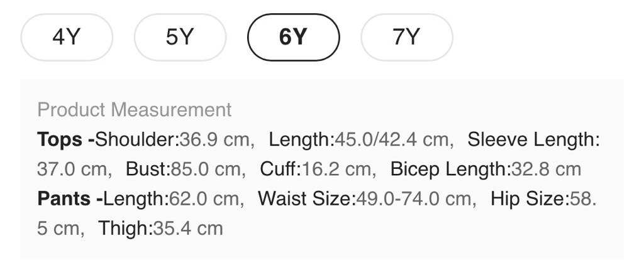Click the 37.0 cm sleeve value
Screen dimensions: 644x260
click(73, 169)
